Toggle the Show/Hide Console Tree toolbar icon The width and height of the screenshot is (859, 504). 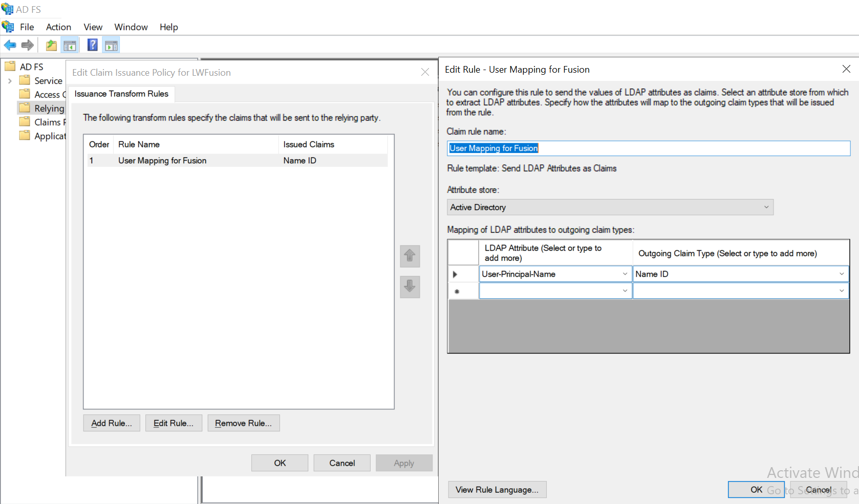70,45
